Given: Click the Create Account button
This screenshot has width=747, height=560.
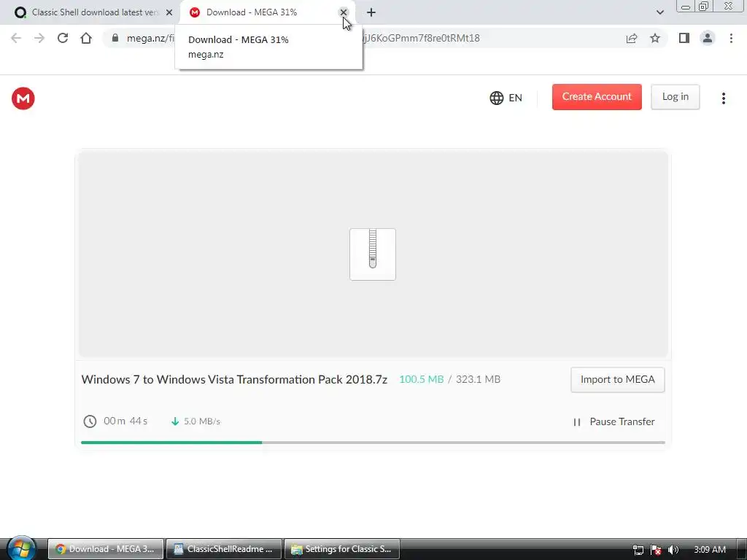Looking at the screenshot, I should [597, 97].
